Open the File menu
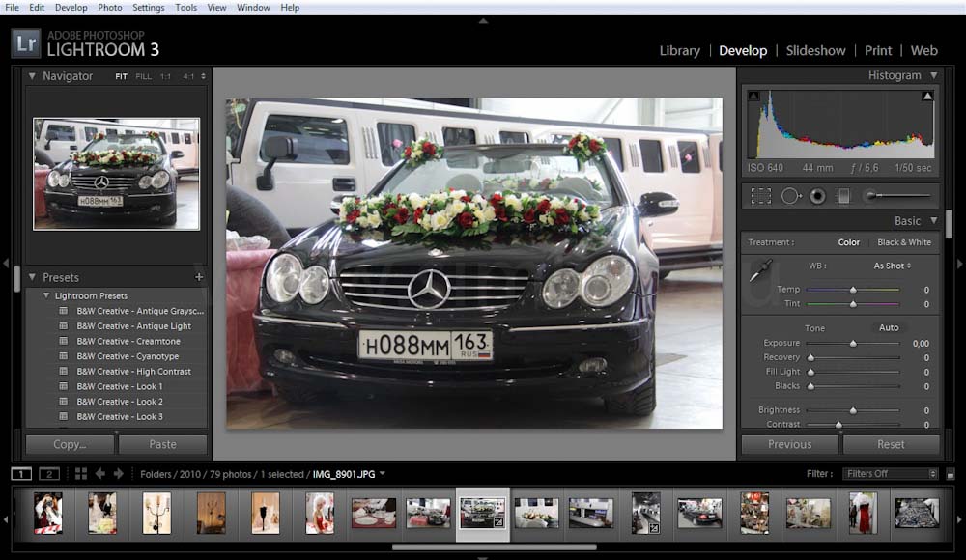The height and width of the screenshot is (560, 966). pos(12,8)
